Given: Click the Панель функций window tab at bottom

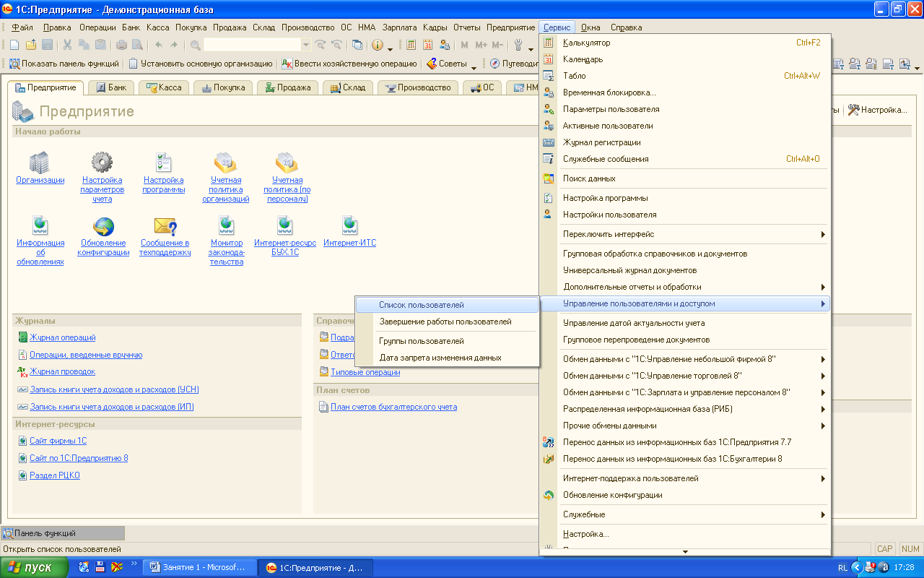Looking at the screenshot, I should pos(63,533).
